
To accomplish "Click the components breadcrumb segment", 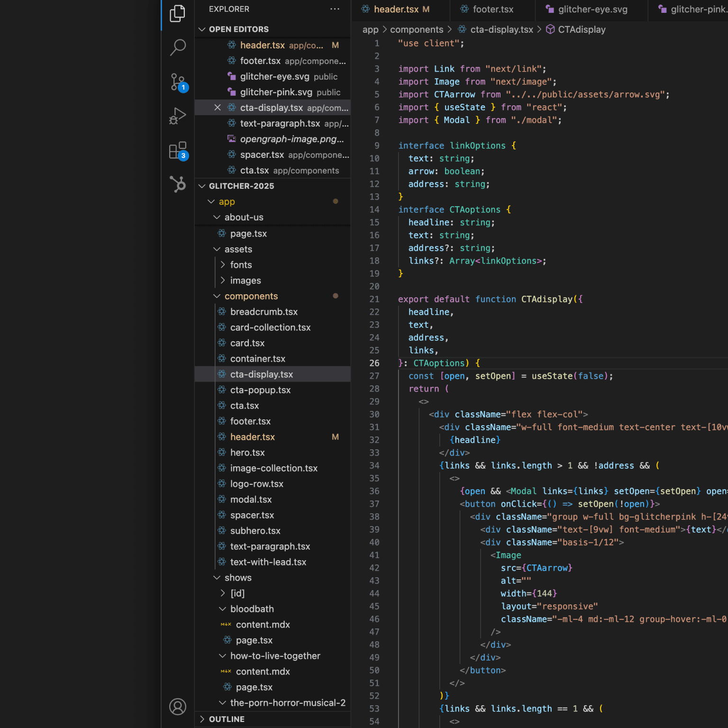I will point(416,29).
